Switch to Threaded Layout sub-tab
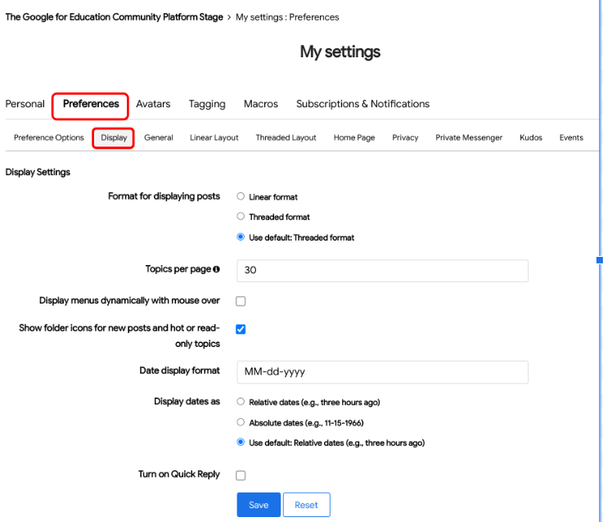 pos(286,138)
